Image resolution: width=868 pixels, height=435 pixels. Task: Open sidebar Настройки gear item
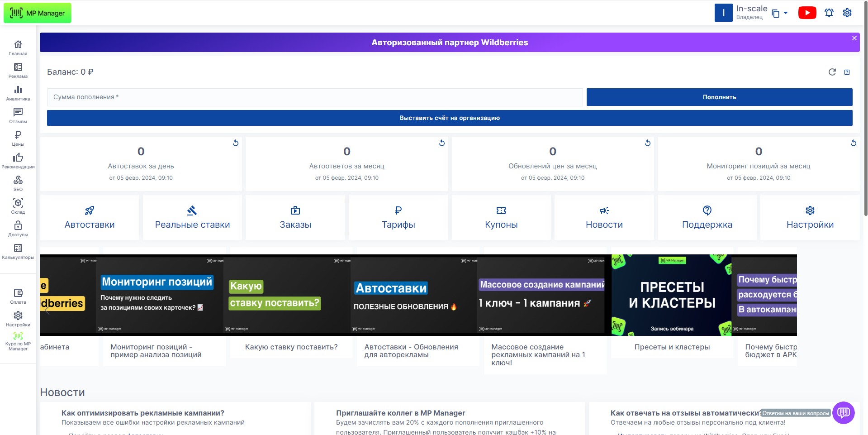click(x=18, y=319)
